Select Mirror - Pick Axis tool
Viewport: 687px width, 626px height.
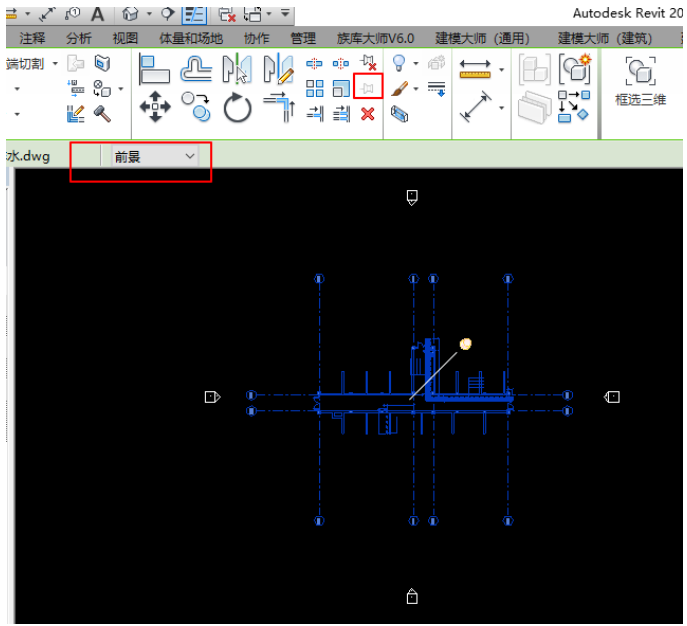click(x=237, y=69)
